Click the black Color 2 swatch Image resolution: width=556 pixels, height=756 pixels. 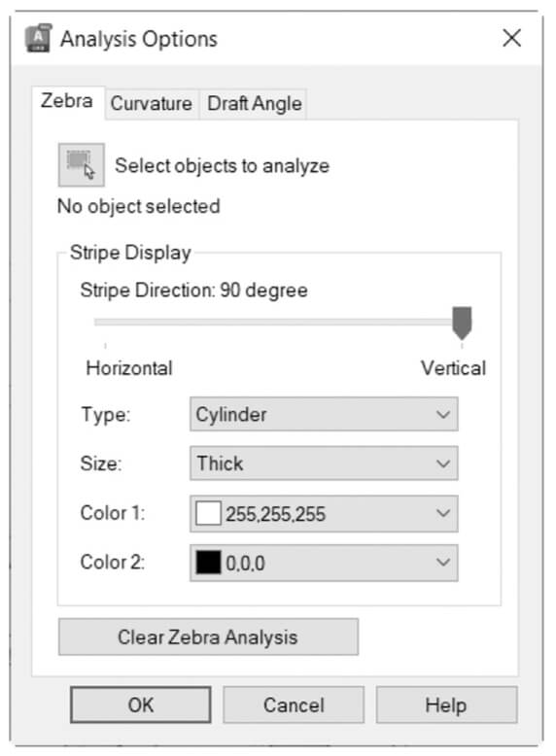(x=208, y=563)
